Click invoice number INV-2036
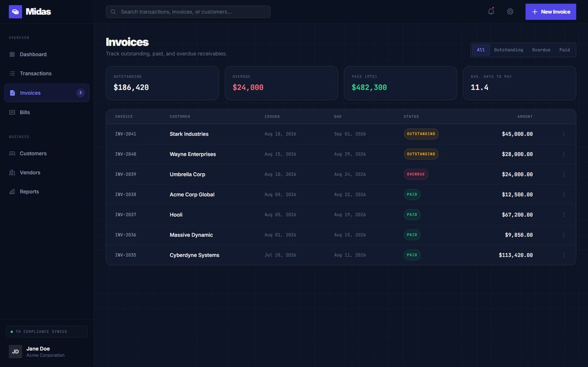588x367 pixels. [x=126, y=235]
